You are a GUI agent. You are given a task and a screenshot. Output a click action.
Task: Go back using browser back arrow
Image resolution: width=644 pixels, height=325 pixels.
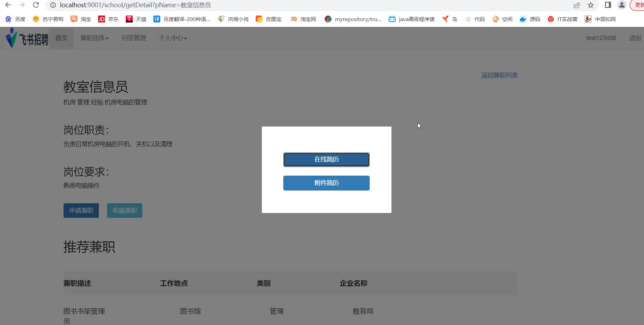[8, 5]
